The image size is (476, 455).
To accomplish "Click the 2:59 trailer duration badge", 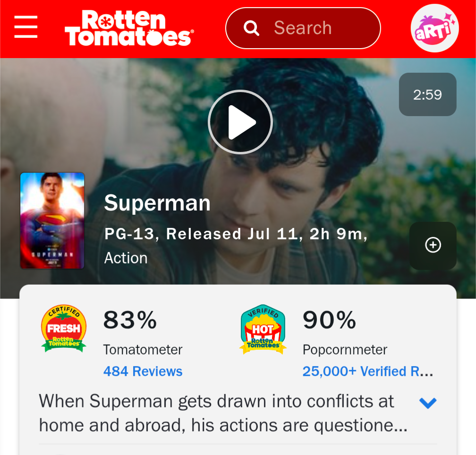I will click(x=427, y=94).
